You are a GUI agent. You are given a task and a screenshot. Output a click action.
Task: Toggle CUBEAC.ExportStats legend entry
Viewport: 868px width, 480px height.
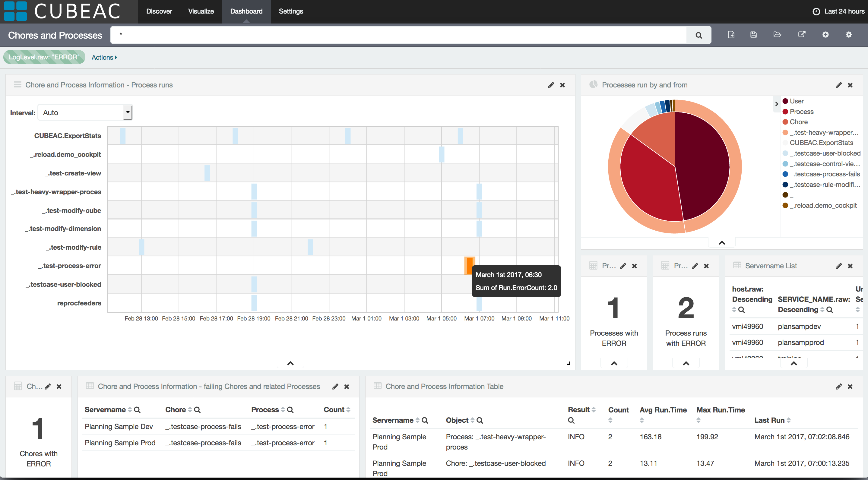pyautogui.click(x=821, y=143)
